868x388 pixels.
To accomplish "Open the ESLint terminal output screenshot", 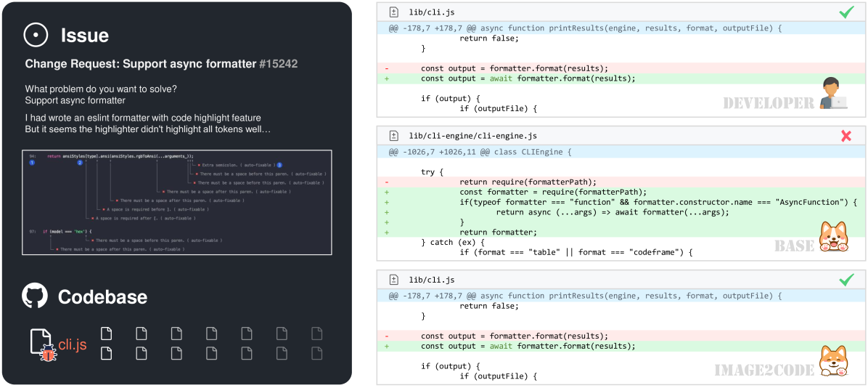I will [177, 202].
